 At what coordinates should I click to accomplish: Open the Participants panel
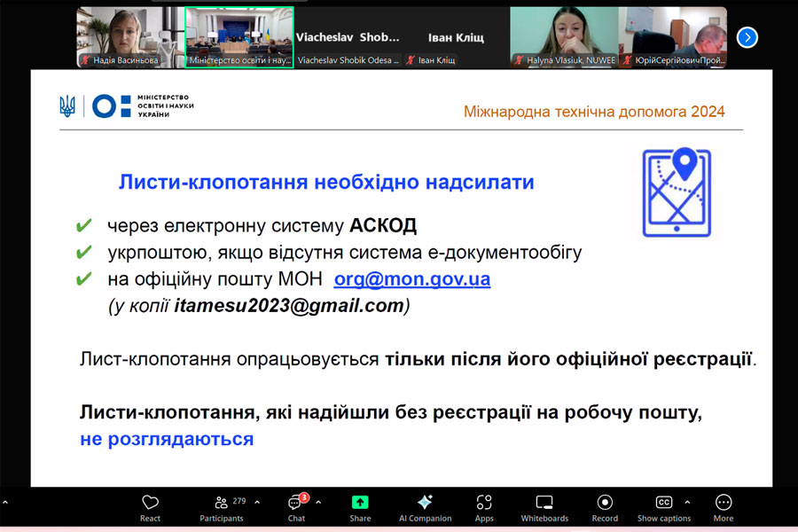point(221,507)
